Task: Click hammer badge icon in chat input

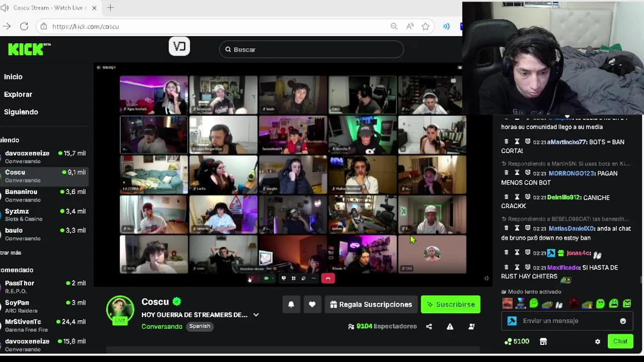Action: (512, 321)
